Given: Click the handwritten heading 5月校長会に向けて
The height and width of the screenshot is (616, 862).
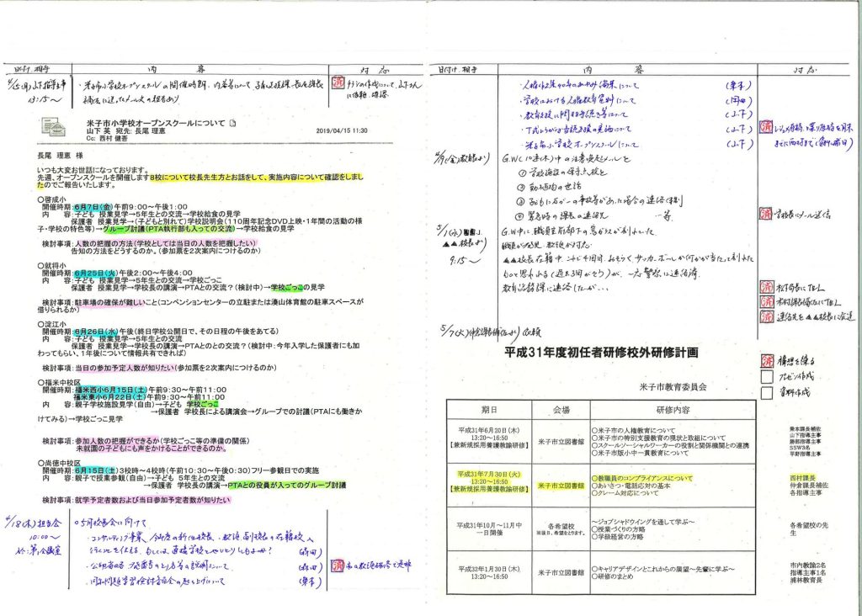Looking at the screenshot, I should tap(110, 523).
